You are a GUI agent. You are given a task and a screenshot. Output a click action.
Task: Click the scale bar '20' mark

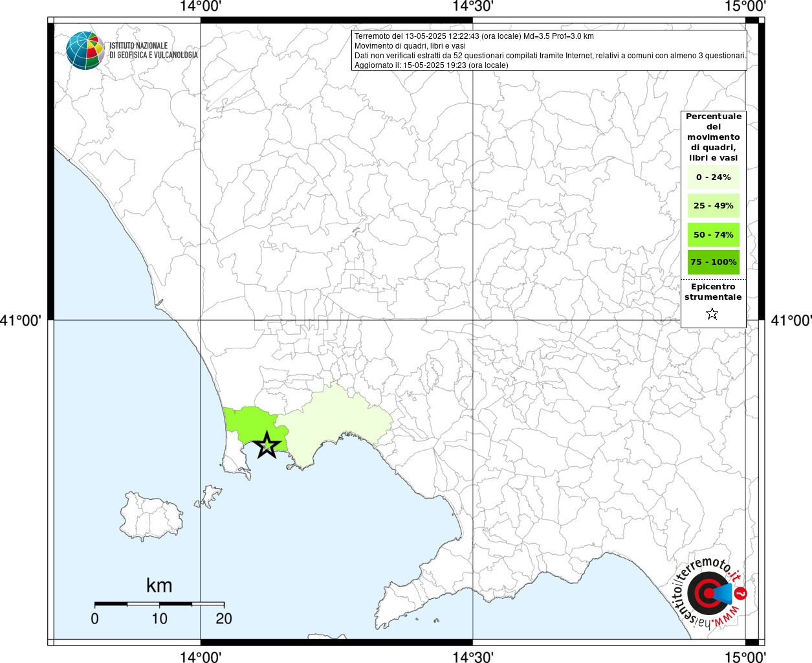(224, 618)
